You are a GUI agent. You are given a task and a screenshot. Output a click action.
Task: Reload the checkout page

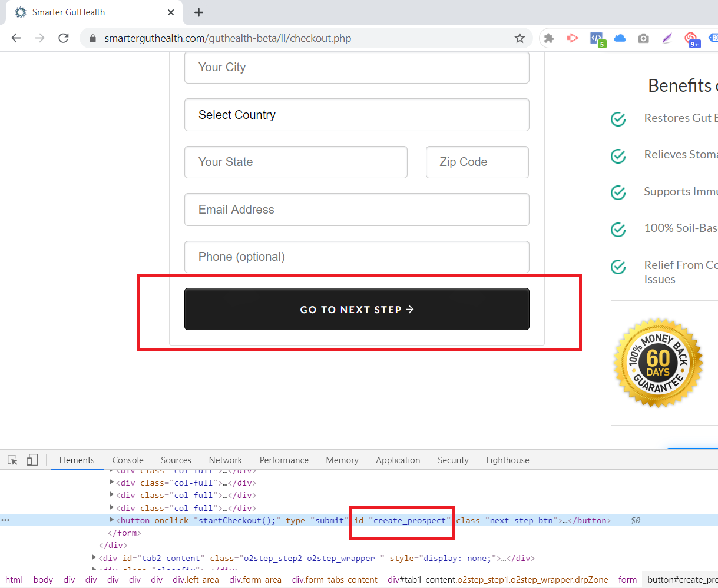(64, 38)
